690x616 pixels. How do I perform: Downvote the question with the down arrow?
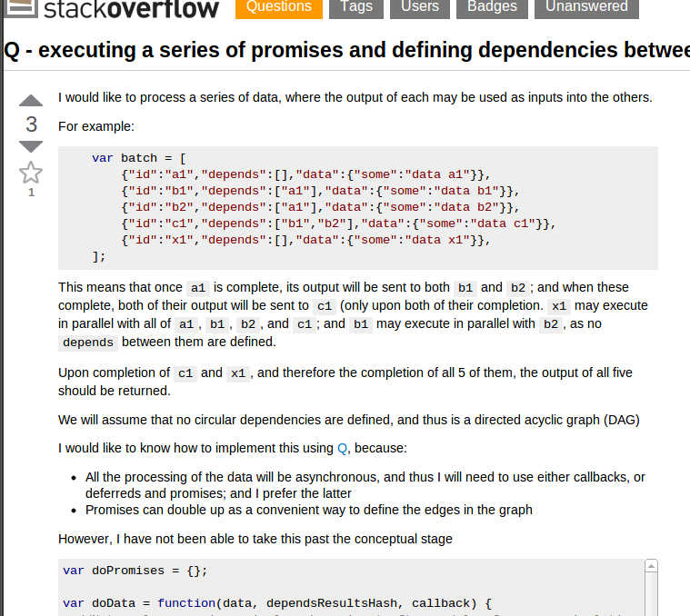(31, 146)
